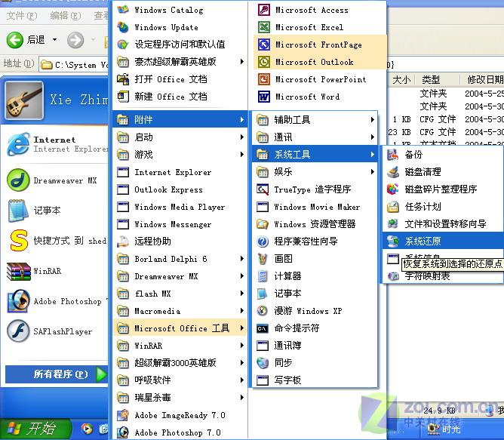Launch 画图 paint program
This screenshot has height=440, width=504.
(315, 259)
